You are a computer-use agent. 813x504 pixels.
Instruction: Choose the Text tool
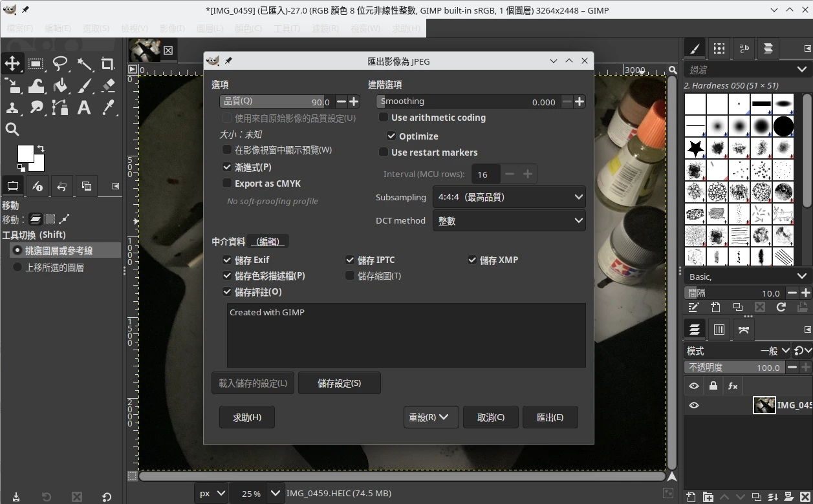click(84, 108)
